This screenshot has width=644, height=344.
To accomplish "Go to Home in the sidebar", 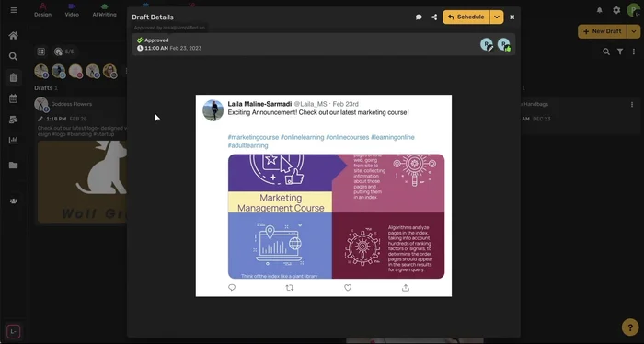I will [x=13, y=36].
